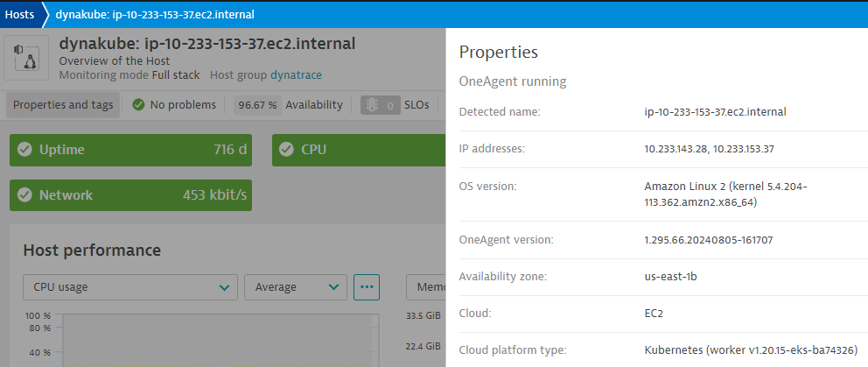Click the OneAgent version value text

pos(708,240)
